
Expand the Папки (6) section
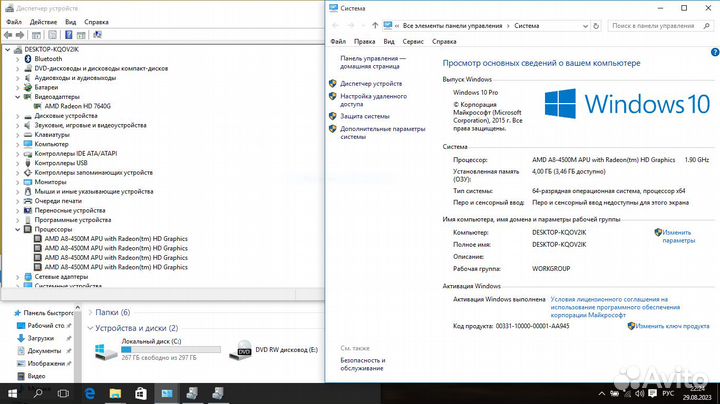[90, 312]
